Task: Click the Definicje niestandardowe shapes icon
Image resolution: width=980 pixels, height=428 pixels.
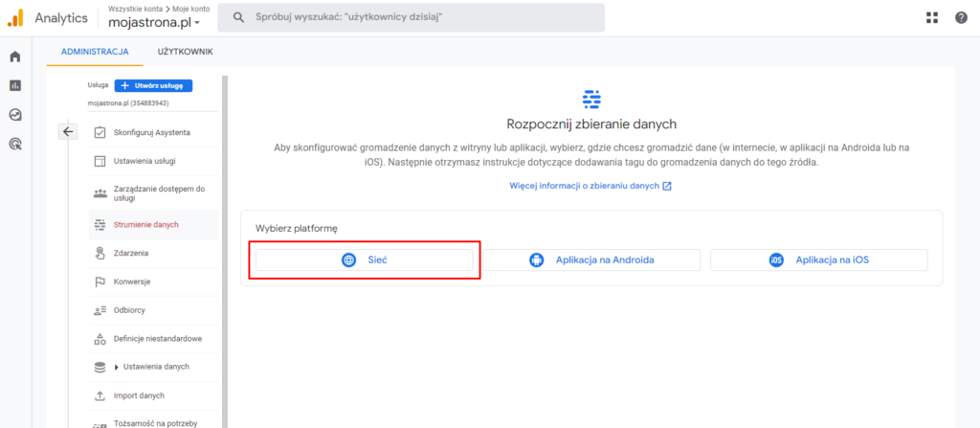Action: (100, 339)
